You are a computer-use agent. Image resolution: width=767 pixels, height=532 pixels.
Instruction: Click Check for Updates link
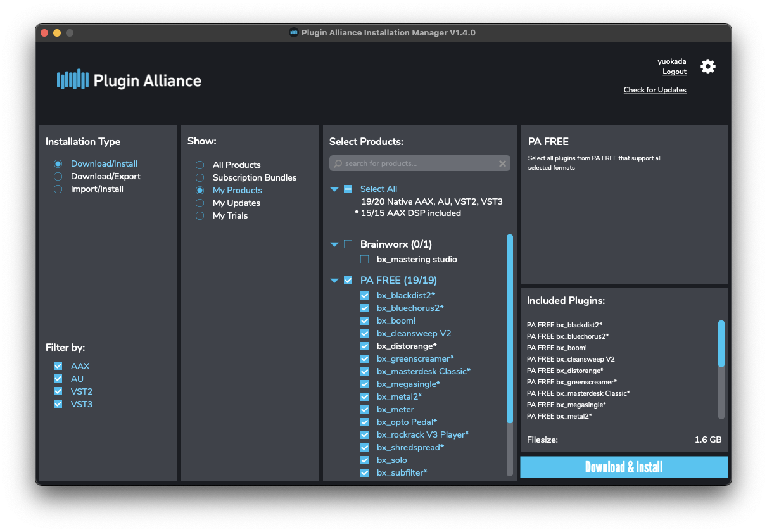click(x=655, y=90)
